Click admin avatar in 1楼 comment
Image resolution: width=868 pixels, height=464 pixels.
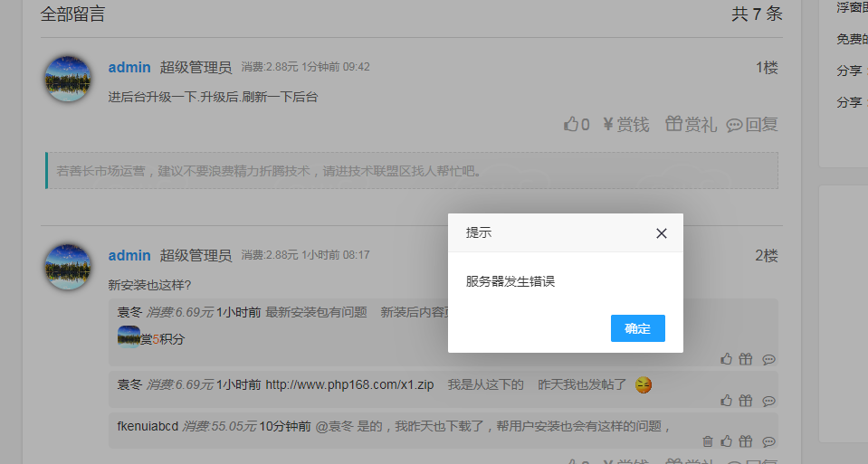point(68,79)
